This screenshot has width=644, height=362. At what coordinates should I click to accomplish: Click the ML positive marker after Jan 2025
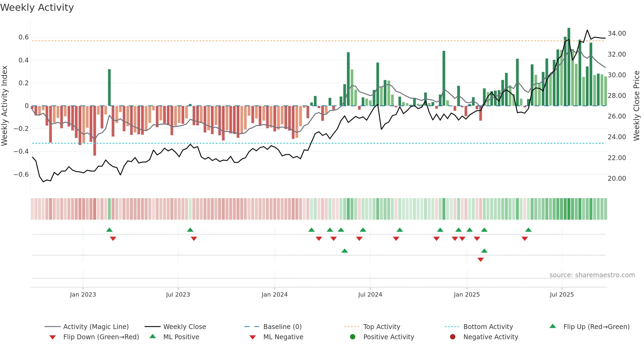click(484, 251)
